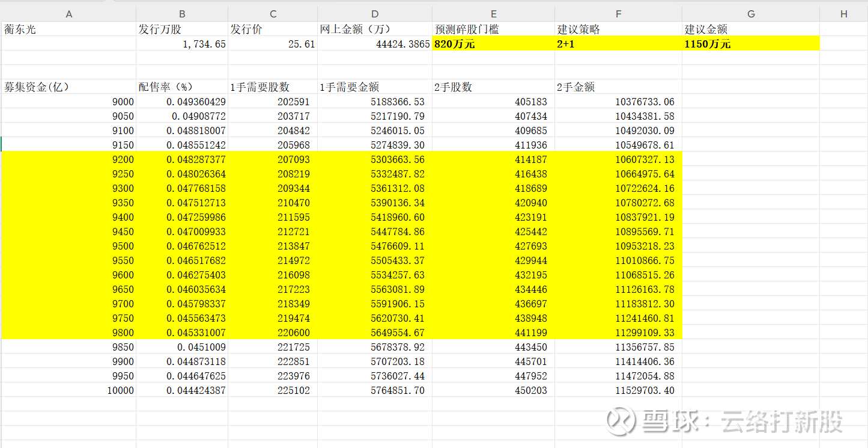
Task: Select the cell with value 405183
Action: [x=493, y=102]
